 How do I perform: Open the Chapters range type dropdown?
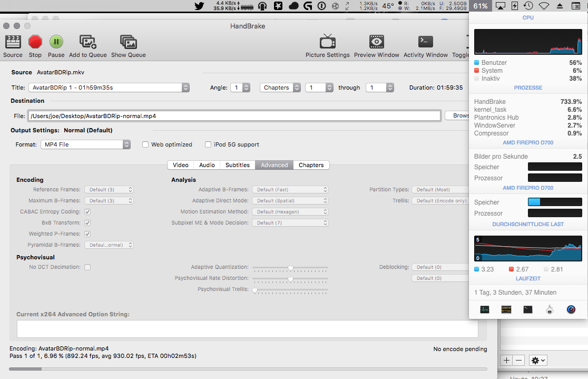click(280, 88)
